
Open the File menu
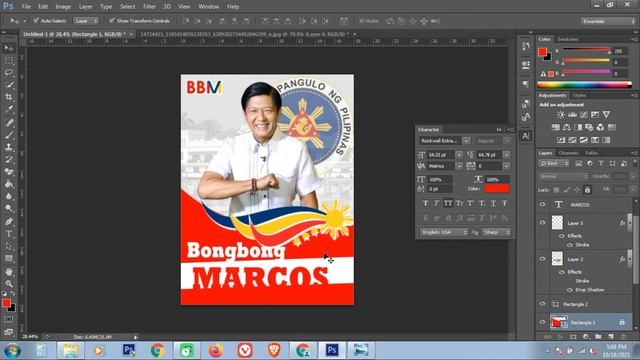click(26, 7)
